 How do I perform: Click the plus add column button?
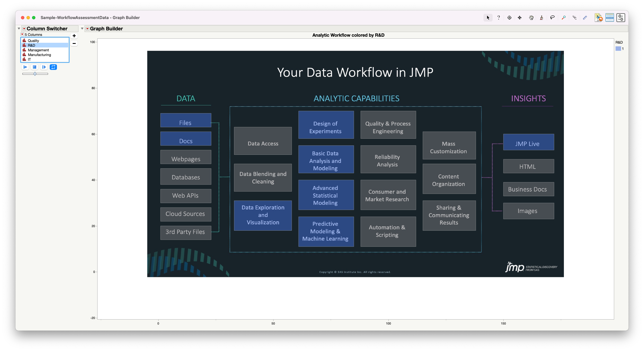pyautogui.click(x=74, y=36)
